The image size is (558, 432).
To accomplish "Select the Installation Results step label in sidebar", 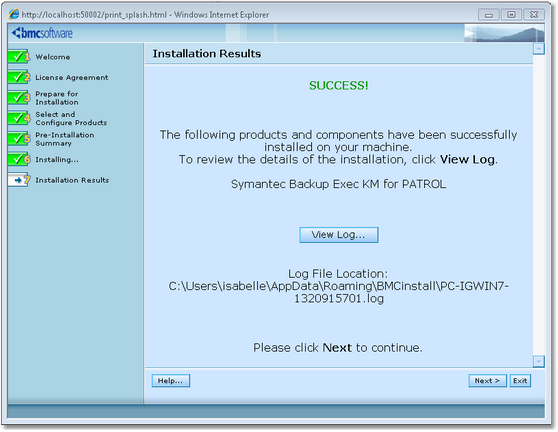I will pos(72,180).
